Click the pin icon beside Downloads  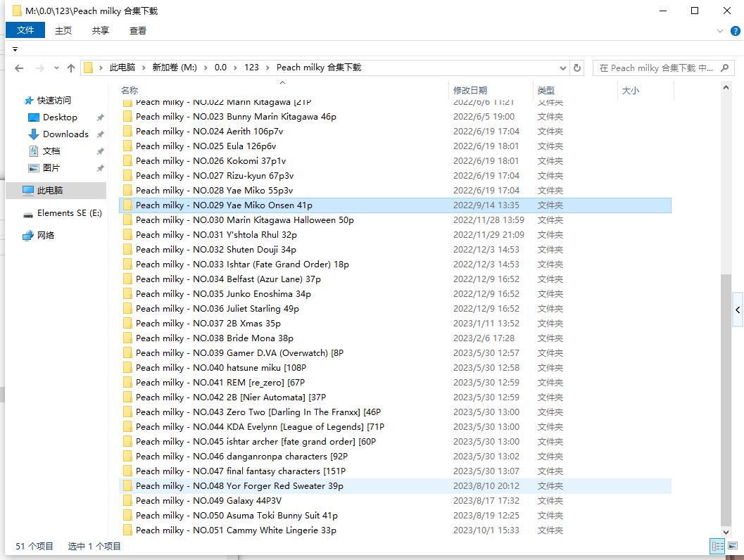click(x=100, y=134)
